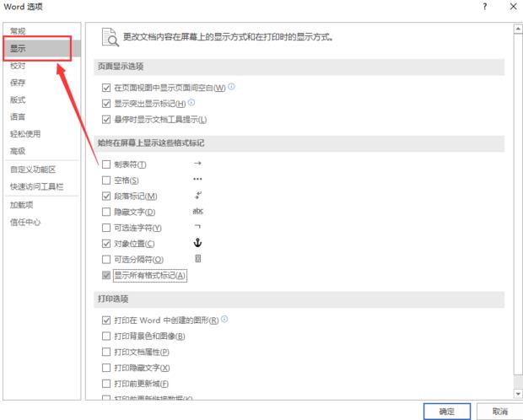The height and width of the screenshot is (420, 523).
Task: Click the info icon beside 打印在 Word 中创建的图形
Action: pyautogui.click(x=224, y=320)
